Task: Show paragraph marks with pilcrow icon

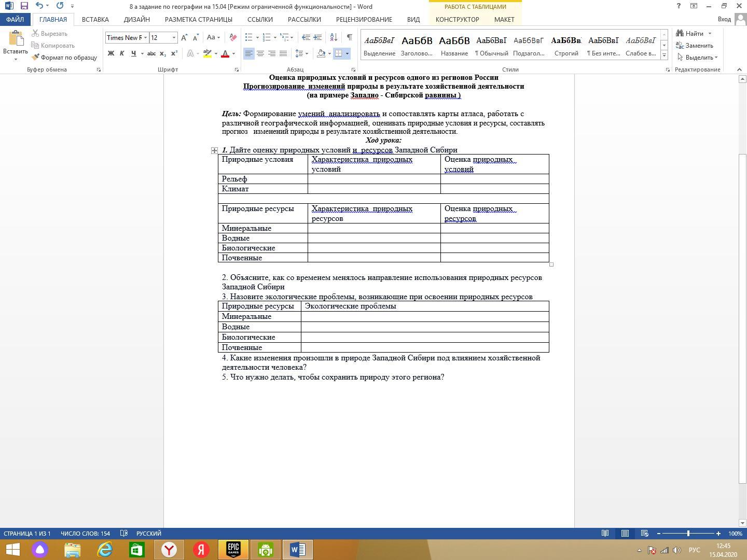Action: [x=349, y=37]
